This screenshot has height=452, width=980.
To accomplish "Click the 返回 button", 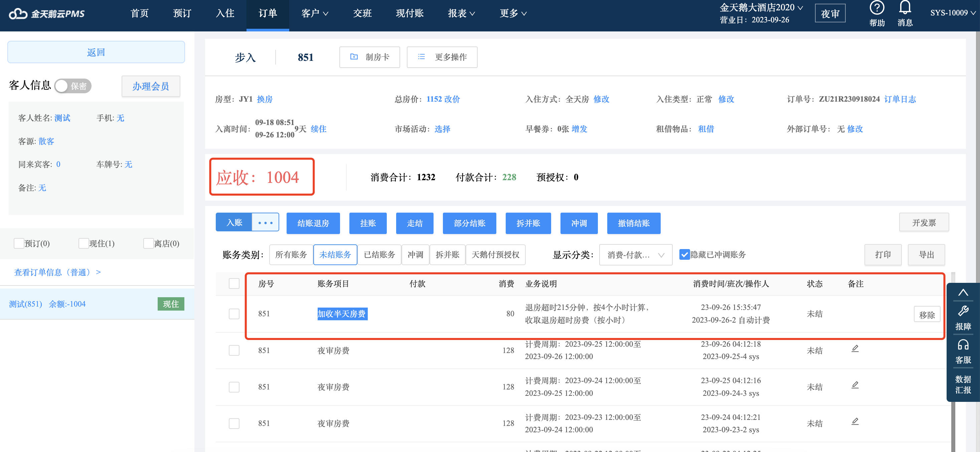I will (x=96, y=52).
